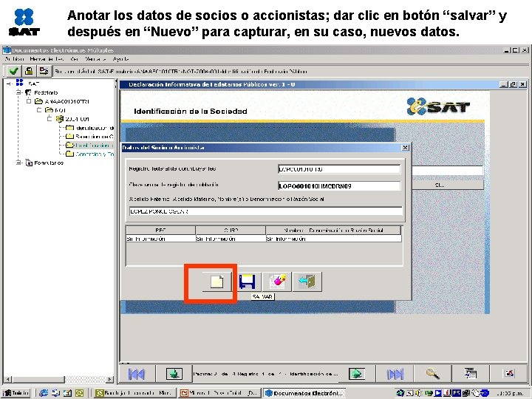Click the green checkmark toolbar icon
The width and height of the screenshot is (532, 399).
click(13, 71)
